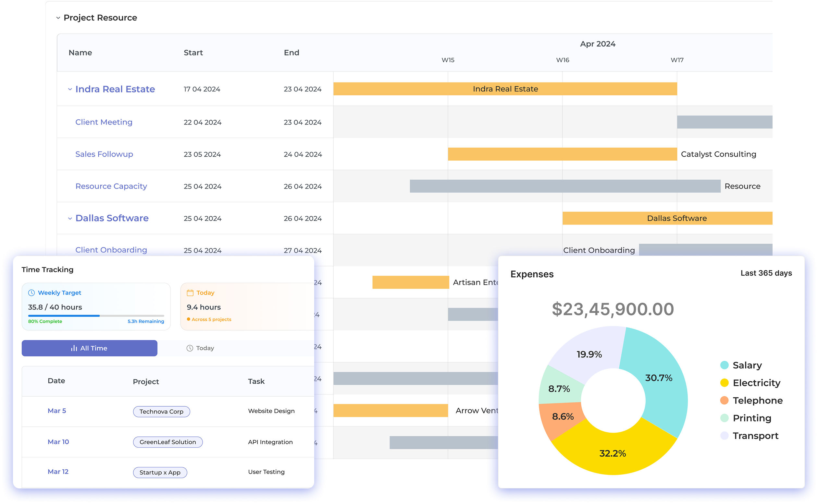Switch to the Today view in Time Tracking

pos(200,348)
